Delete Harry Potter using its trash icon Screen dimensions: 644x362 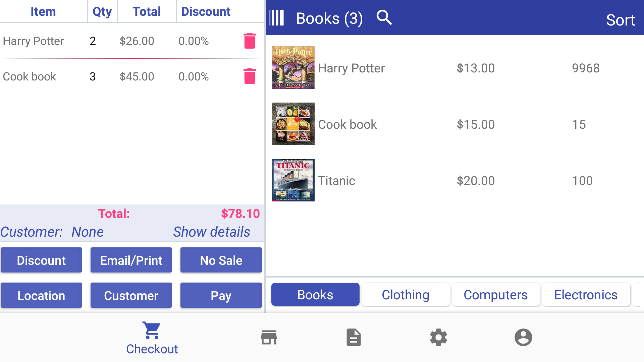click(250, 41)
